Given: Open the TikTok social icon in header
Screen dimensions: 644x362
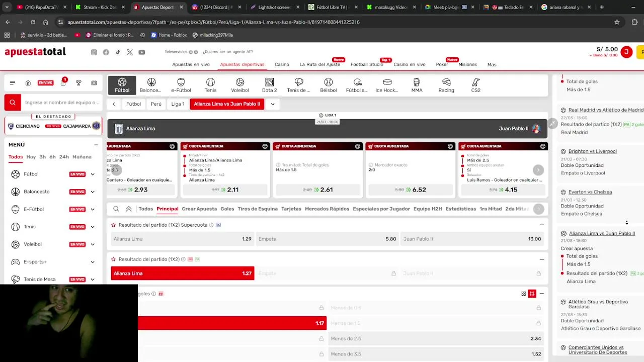Looking at the screenshot, I should pos(118,52).
